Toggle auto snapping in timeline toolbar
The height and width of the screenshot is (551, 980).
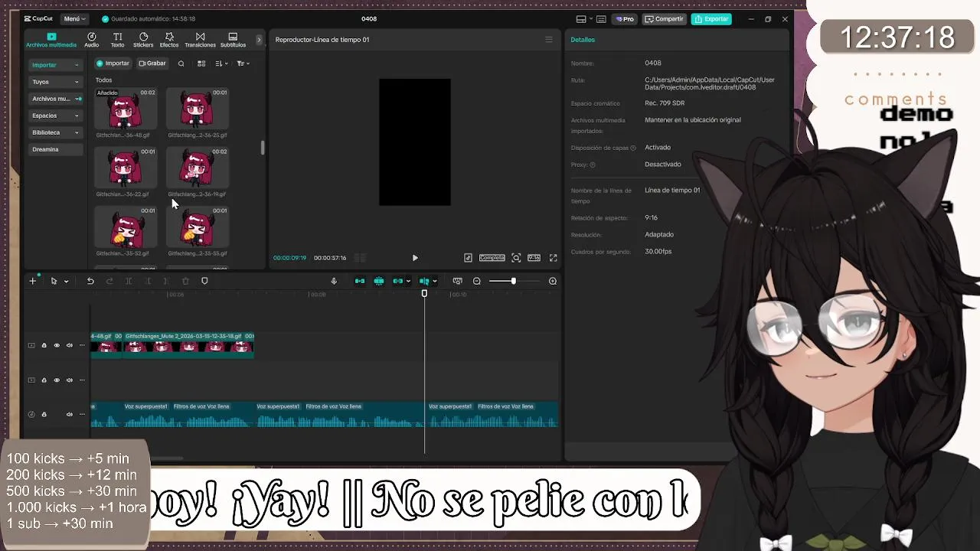(379, 281)
